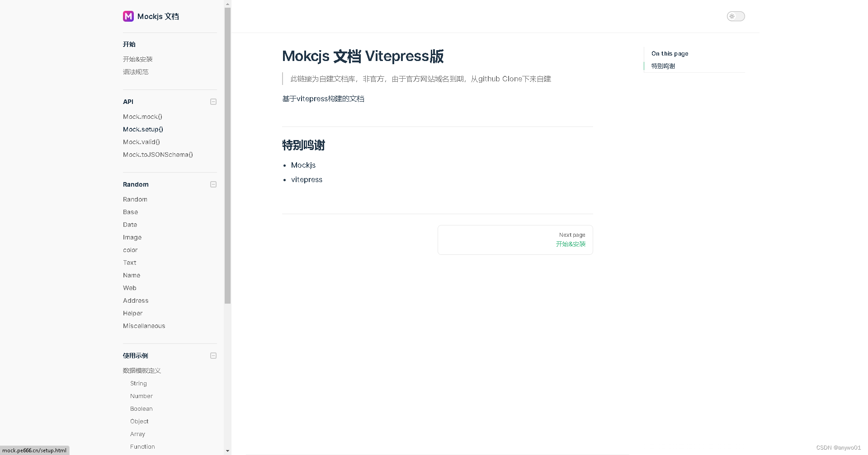Go to next page via 开始&安装 link

coord(571,244)
